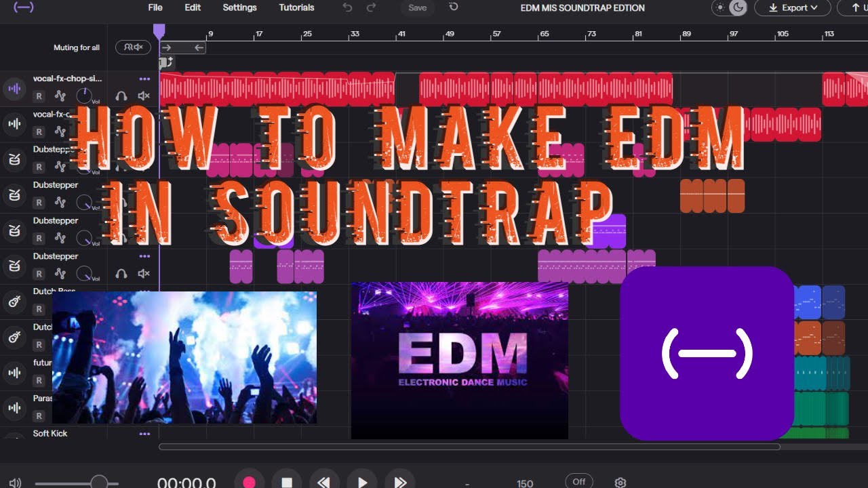Click the Soundtrap logo at top left
This screenshot has width=868, height=488.
pos(23,7)
